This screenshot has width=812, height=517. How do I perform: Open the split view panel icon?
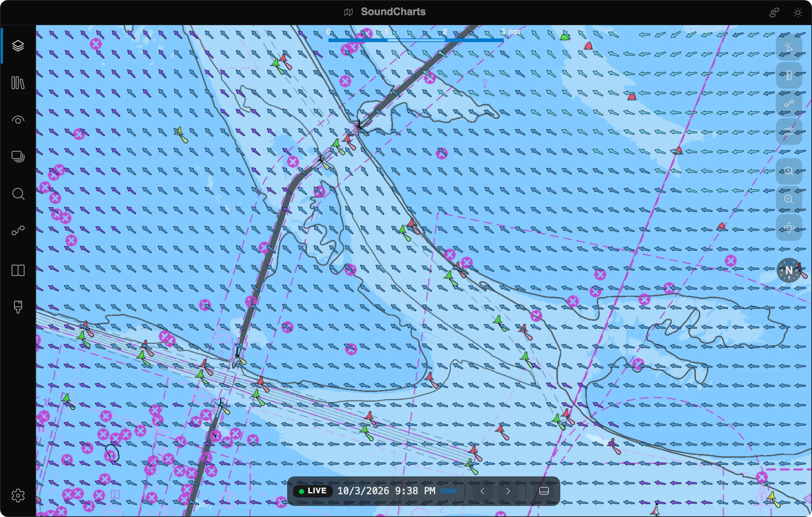[18, 270]
